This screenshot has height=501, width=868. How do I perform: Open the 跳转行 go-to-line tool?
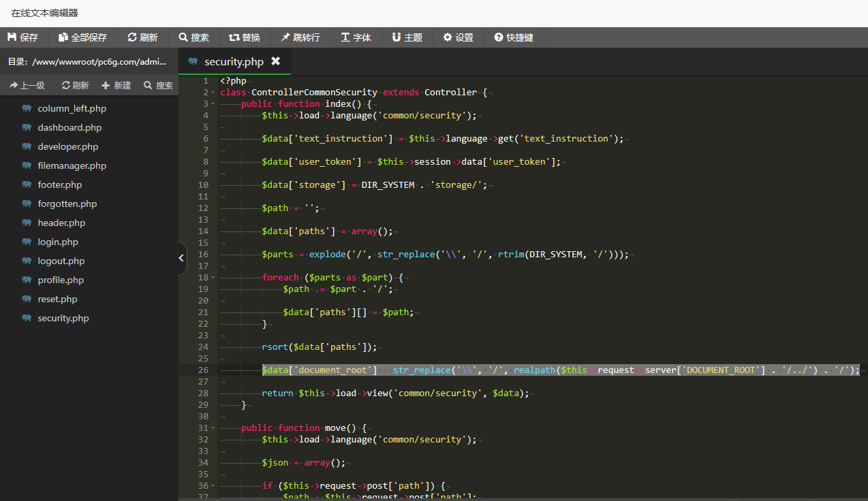(300, 37)
